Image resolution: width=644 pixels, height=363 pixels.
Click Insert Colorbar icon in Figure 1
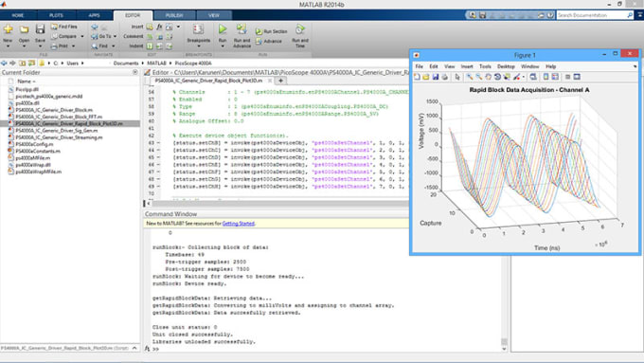(546, 77)
